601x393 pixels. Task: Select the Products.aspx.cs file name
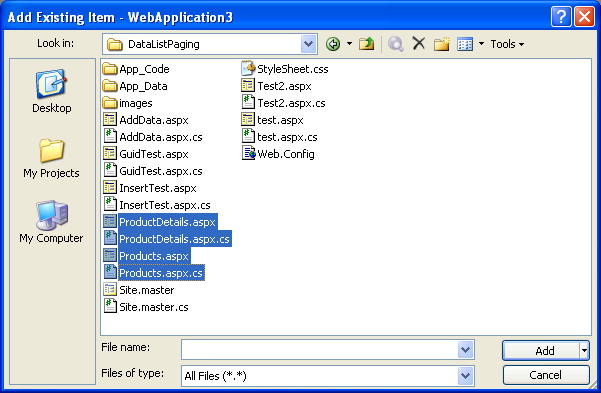pos(161,273)
